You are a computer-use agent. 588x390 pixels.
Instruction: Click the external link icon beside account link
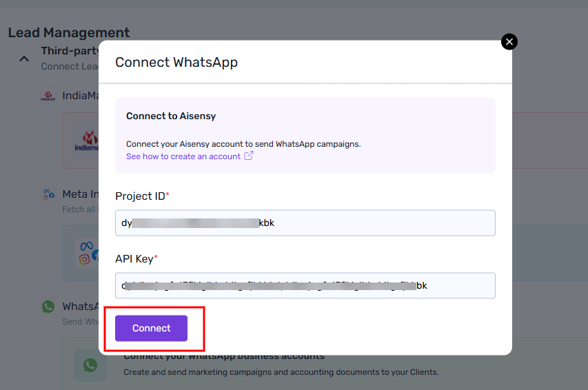point(249,156)
